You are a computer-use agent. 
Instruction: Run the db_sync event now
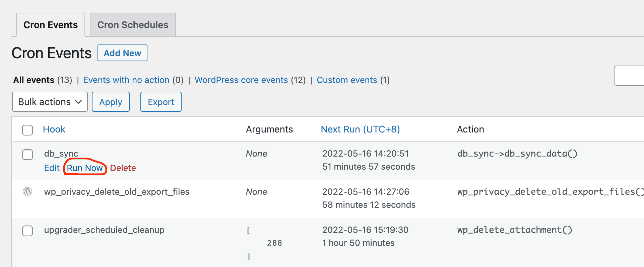pos(85,168)
